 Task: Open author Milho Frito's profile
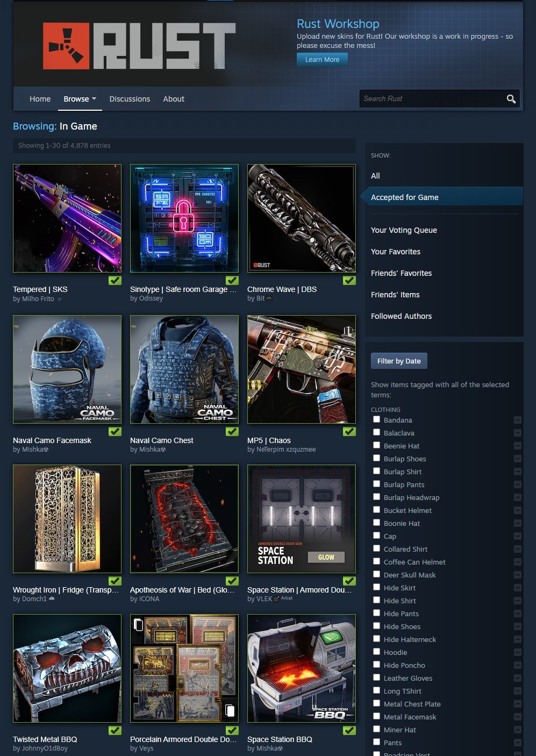click(x=38, y=299)
